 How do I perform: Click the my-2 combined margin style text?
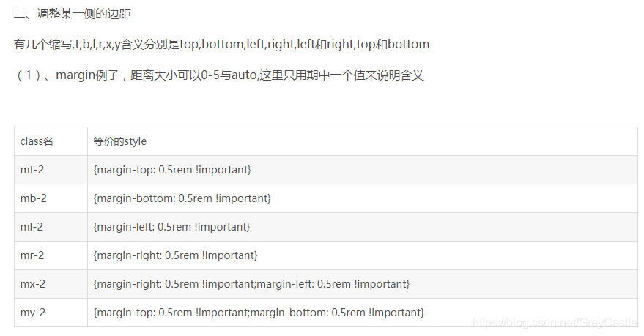click(259, 313)
